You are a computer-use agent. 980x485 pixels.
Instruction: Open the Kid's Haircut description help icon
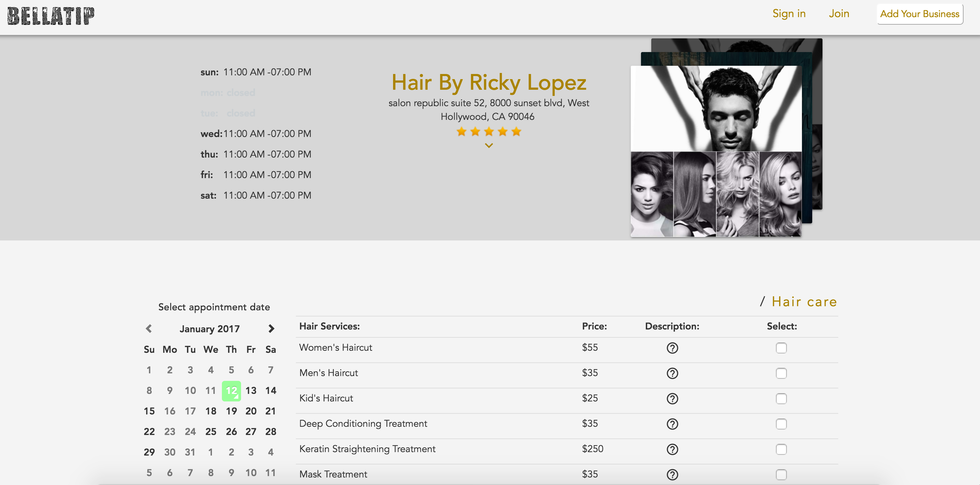click(672, 399)
